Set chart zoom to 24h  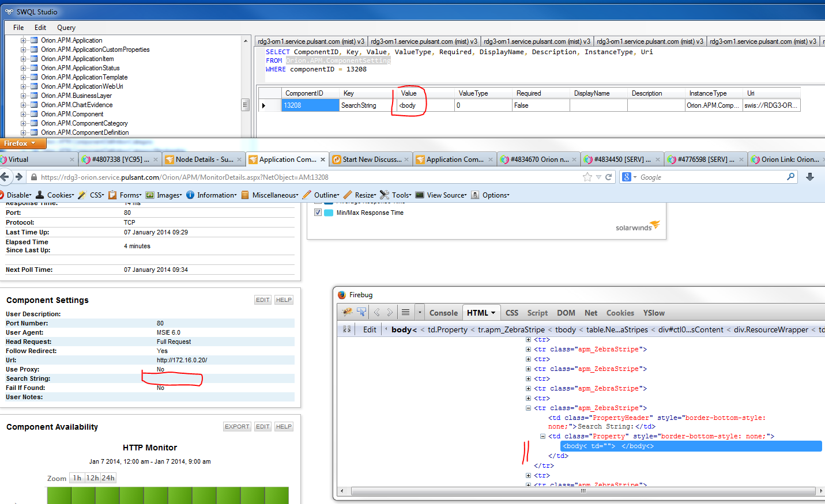click(108, 478)
